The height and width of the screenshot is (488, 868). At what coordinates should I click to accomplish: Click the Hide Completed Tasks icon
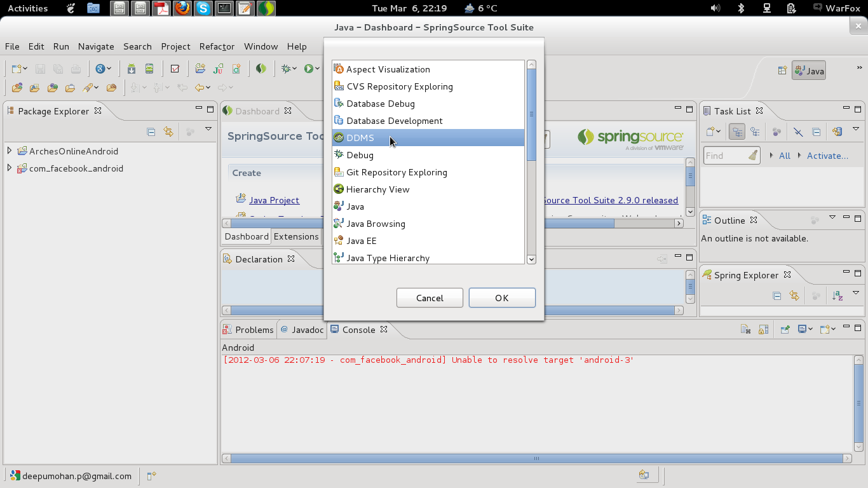[798, 132]
